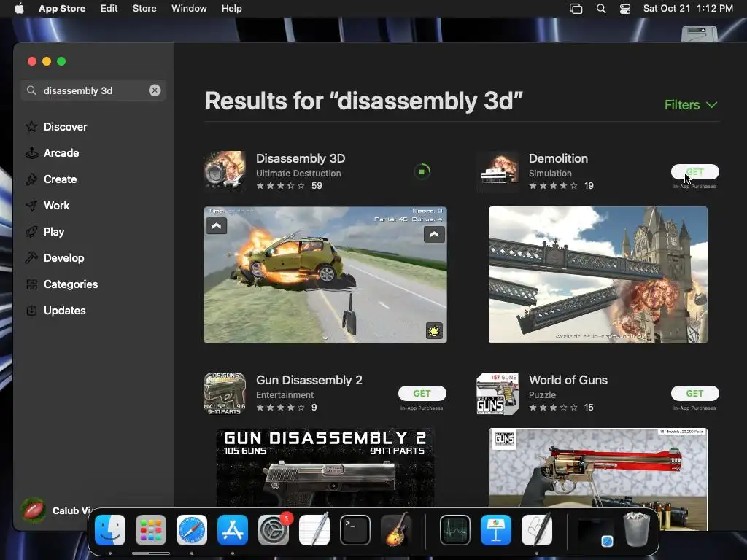
Task: View Gun Disassembly 2 pistol screenshot
Action: [325, 467]
